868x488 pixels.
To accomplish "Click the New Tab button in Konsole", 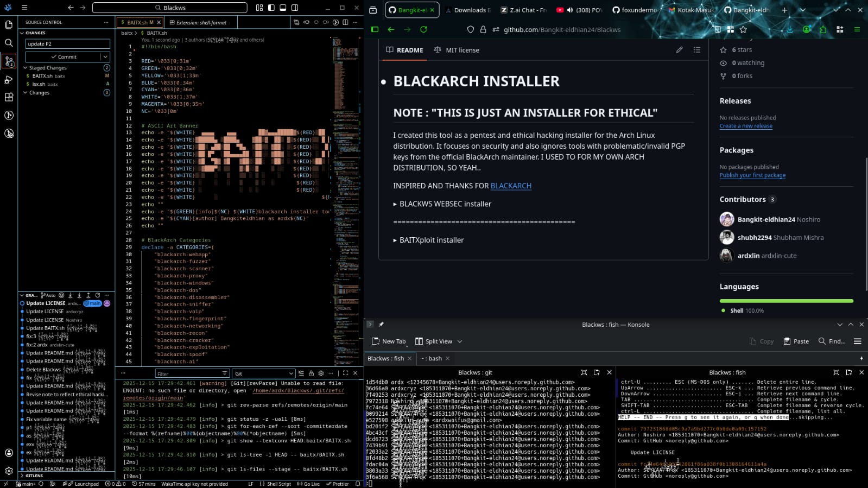I will pyautogui.click(x=389, y=341).
